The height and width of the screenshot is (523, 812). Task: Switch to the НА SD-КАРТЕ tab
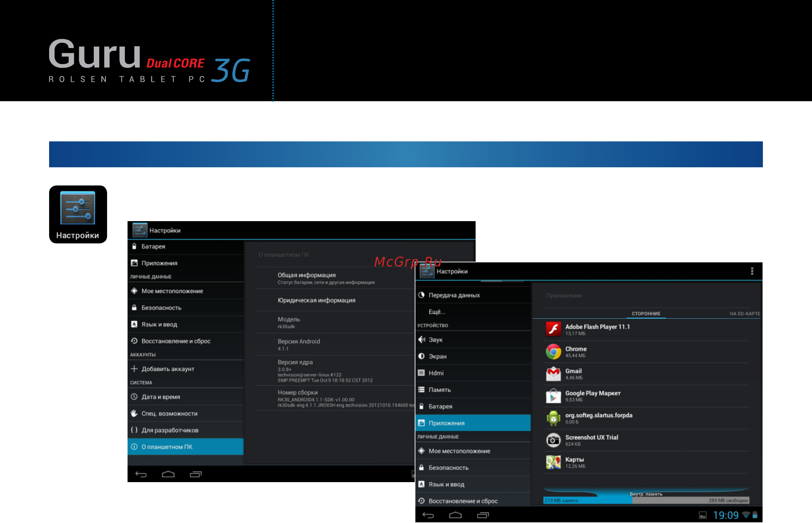click(x=745, y=313)
